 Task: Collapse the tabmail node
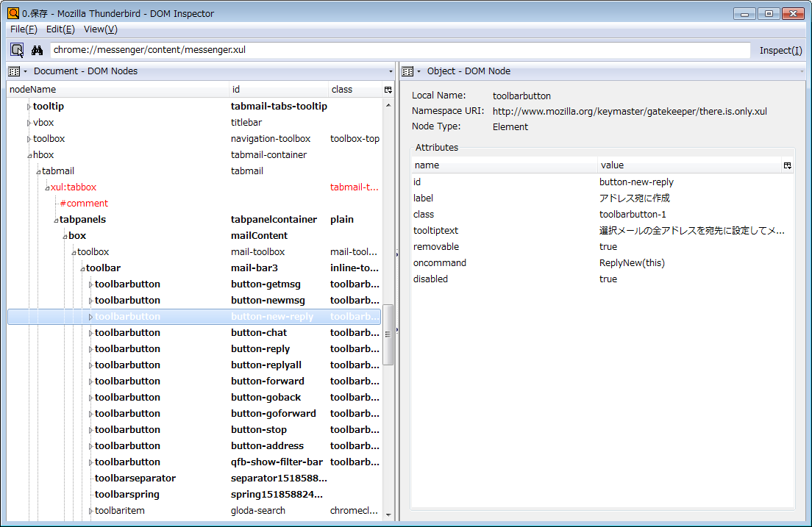point(38,171)
